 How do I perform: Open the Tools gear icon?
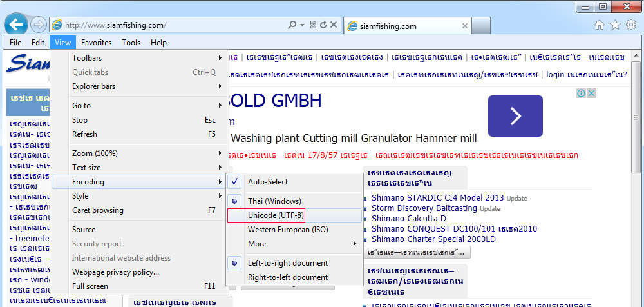[x=631, y=25]
